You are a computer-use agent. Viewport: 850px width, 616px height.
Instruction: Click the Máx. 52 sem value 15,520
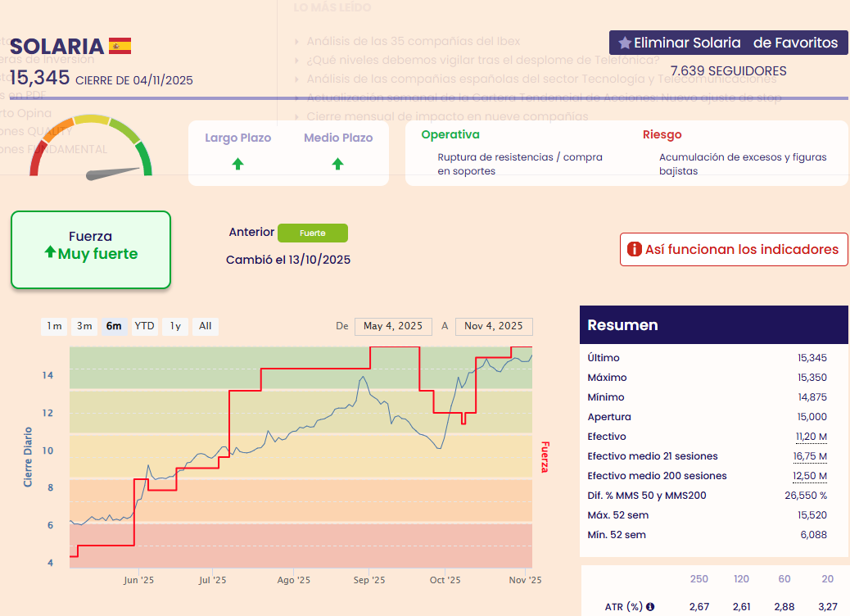812,515
